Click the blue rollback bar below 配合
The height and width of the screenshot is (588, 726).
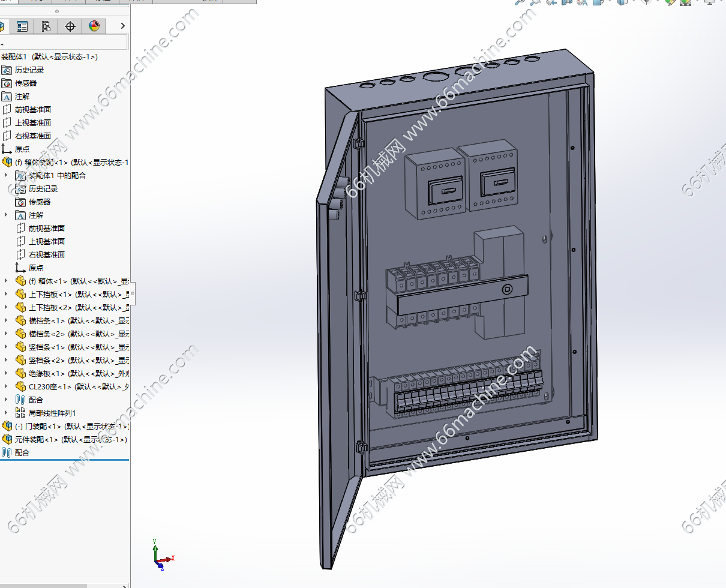coord(65,460)
